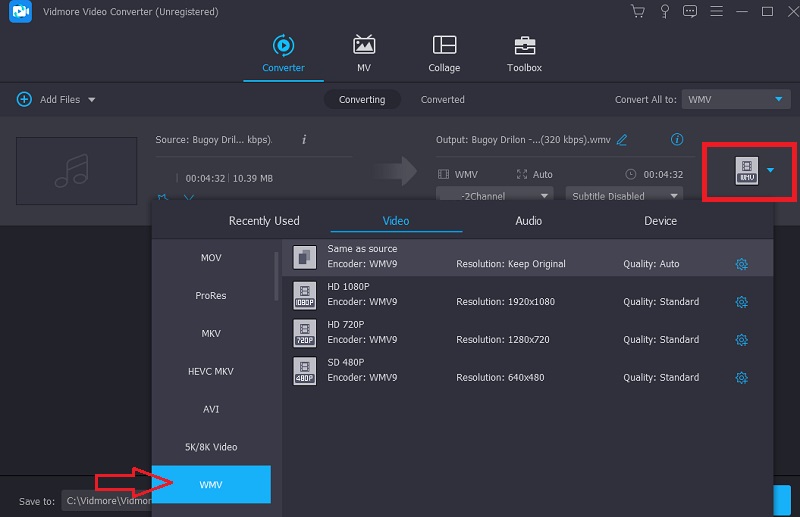Open the hamburger menu in title bar
Screen dimensions: 800x517
(x=716, y=12)
